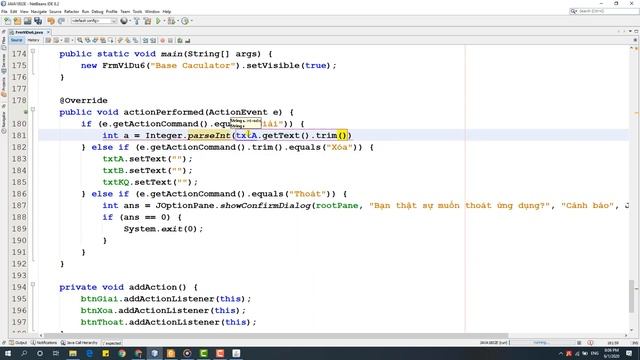This screenshot has height=360, width=640.
Task: Switch to the History view button
Action: point(33,40)
